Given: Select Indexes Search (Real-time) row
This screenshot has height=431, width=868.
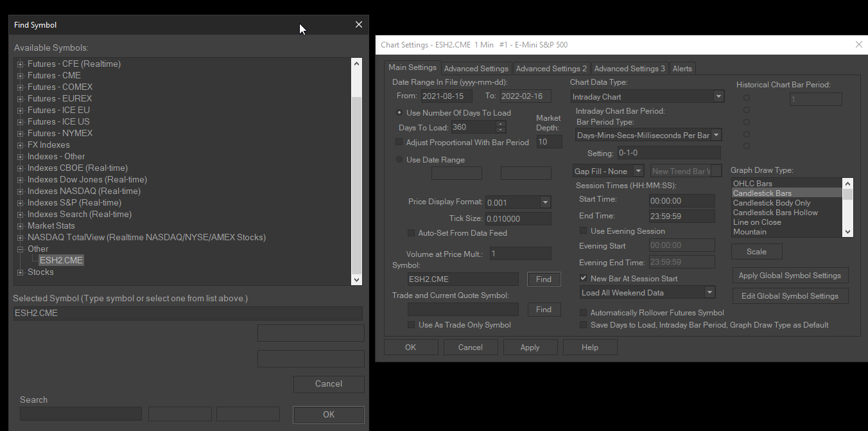Looking at the screenshot, I should [x=79, y=214].
